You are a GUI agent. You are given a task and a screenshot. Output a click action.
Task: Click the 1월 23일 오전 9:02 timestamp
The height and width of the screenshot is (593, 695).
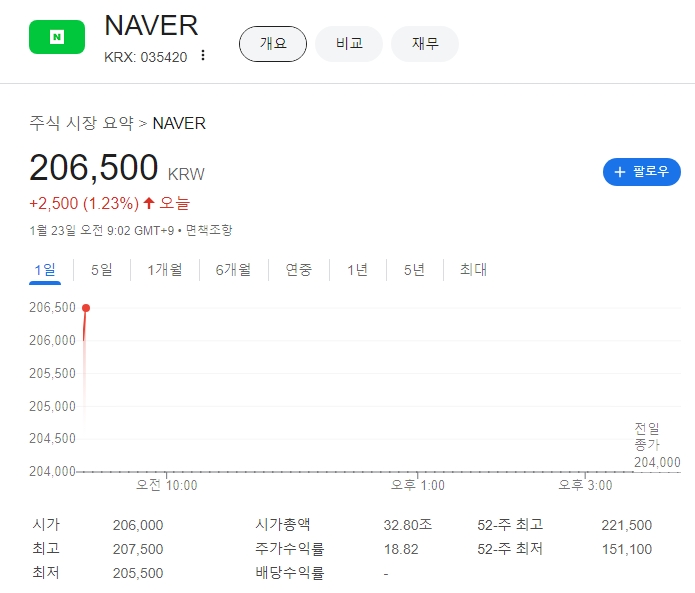102,230
